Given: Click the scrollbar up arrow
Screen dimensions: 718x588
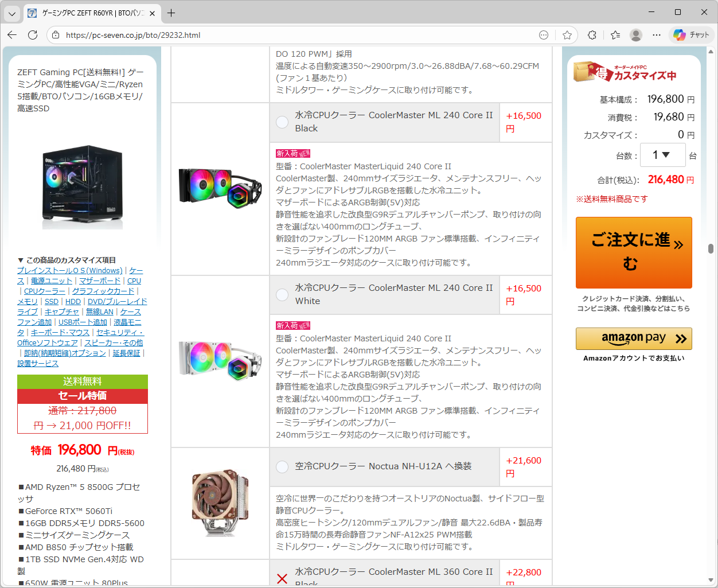Looking at the screenshot, I should (711, 52).
